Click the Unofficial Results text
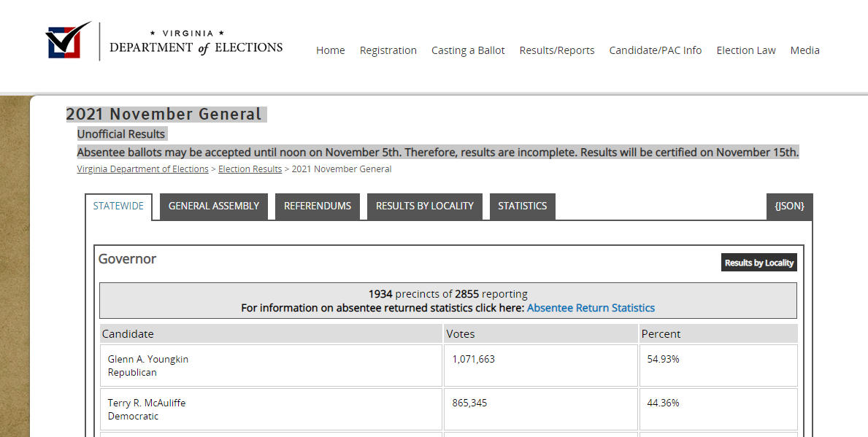Image resolution: width=868 pixels, height=437 pixels. (x=120, y=134)
